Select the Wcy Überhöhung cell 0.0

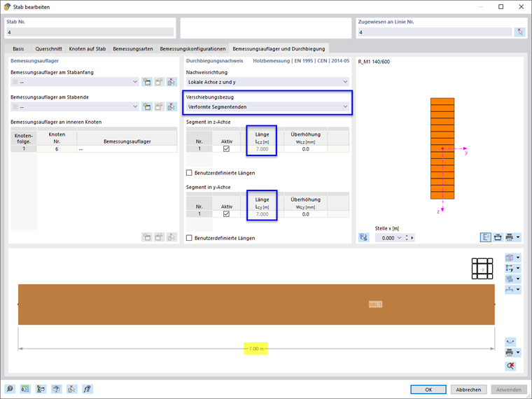click(305, 213)
